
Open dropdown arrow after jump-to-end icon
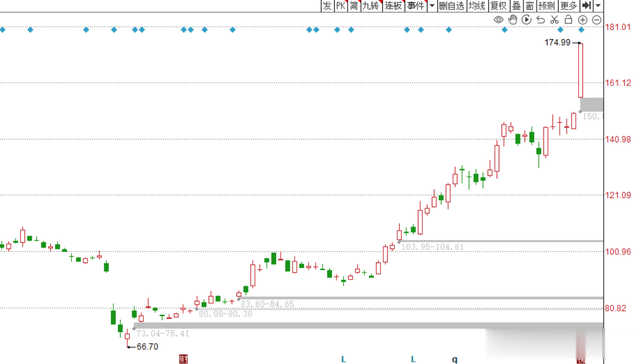click(x=598, y=5)
